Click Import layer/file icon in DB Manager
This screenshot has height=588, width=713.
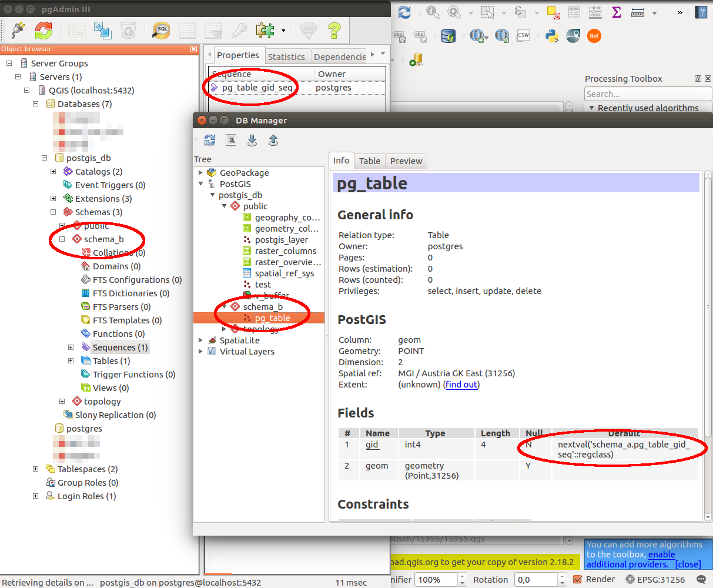click(x=252, y=140)
